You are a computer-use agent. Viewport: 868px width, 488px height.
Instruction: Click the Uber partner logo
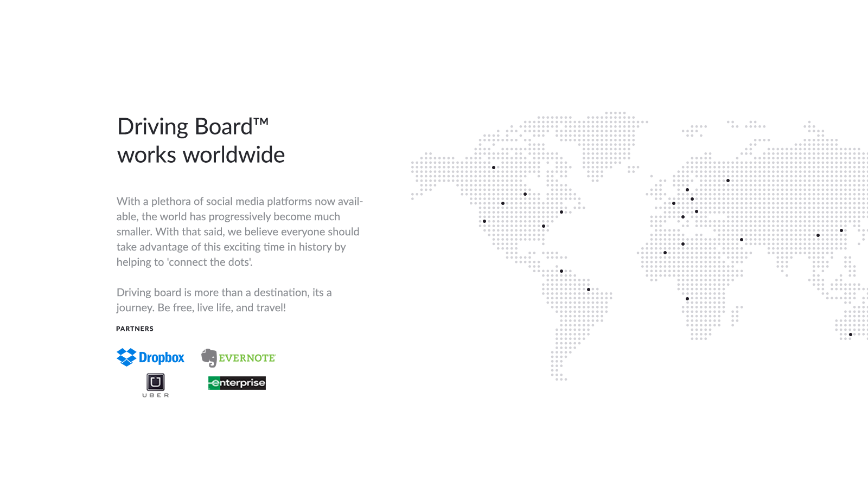(x=156, y=386)
